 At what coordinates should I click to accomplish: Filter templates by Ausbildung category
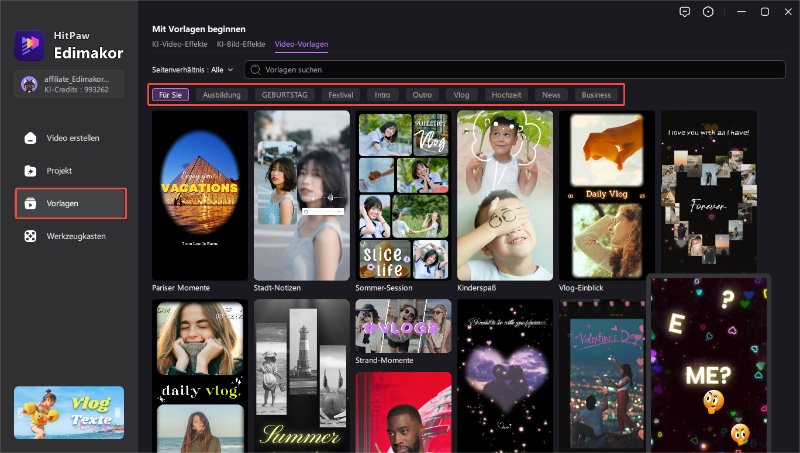(x=221, y=94)
